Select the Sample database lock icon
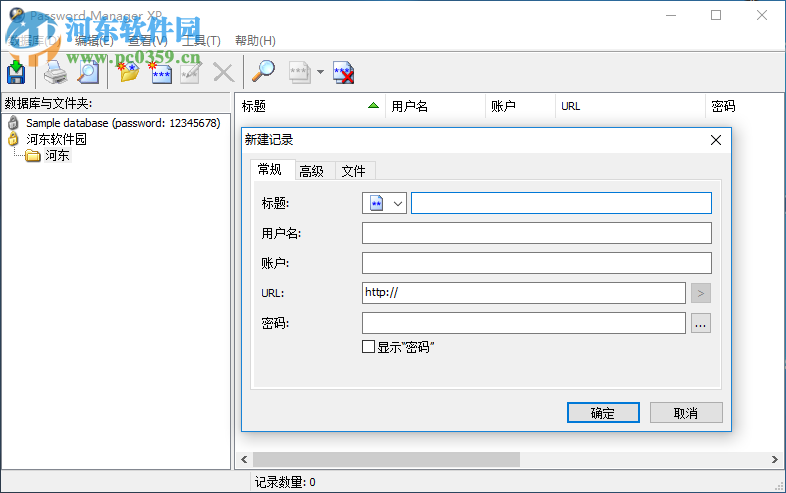786x493 pixels. pos(13,123)
